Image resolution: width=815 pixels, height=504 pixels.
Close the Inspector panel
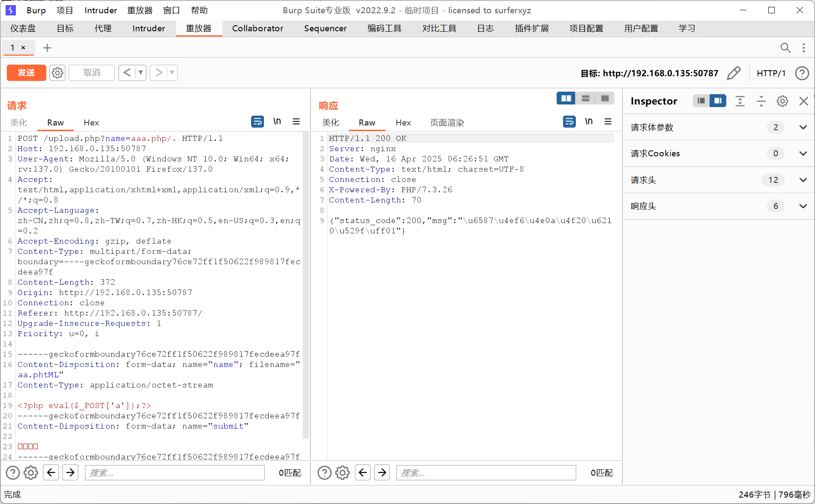[803, 101]
